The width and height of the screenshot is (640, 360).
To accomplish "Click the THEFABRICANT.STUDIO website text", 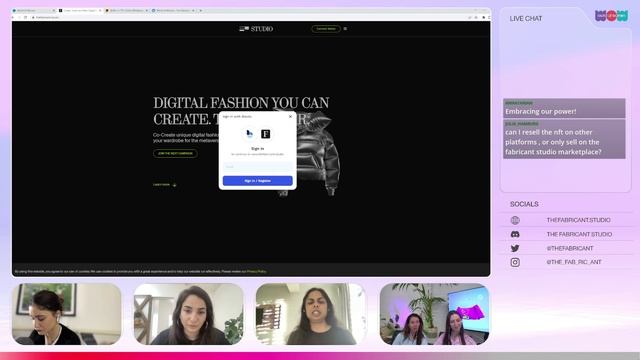I will 578,220.
